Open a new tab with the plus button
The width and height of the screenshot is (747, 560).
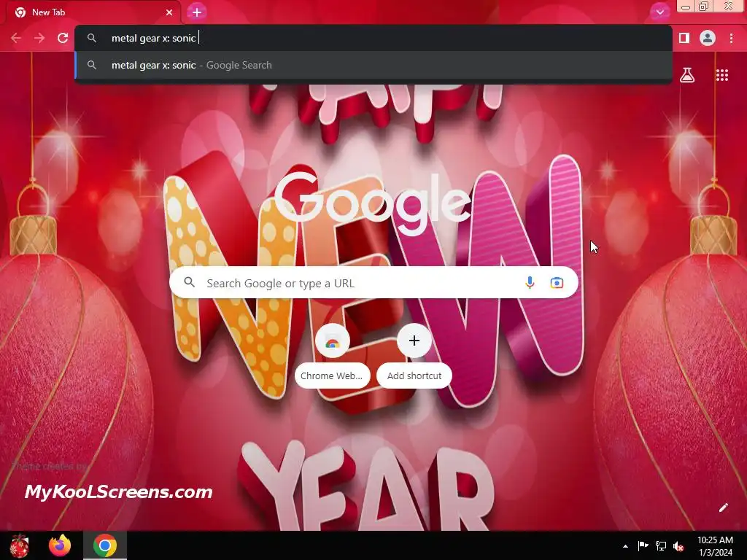click(x=197, y=12)
